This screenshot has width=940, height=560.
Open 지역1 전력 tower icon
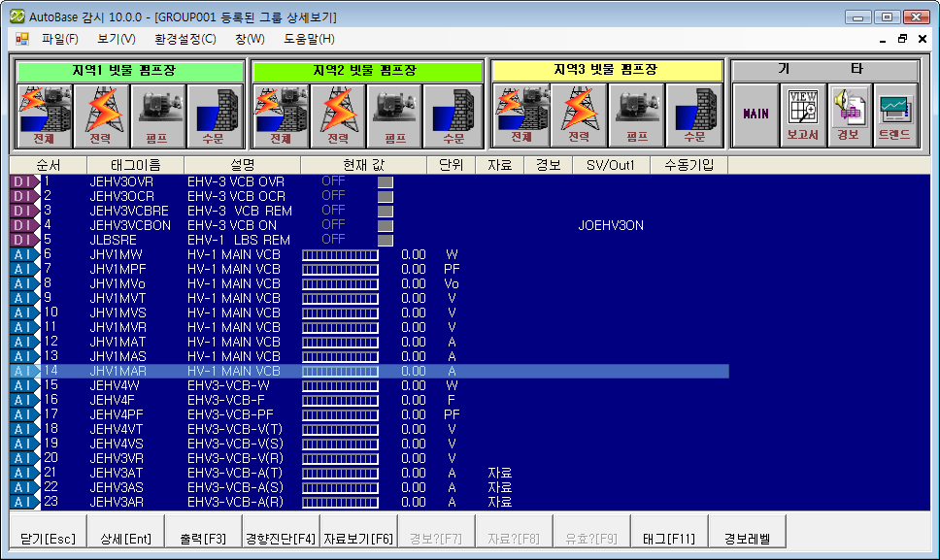tap(101, 115)
